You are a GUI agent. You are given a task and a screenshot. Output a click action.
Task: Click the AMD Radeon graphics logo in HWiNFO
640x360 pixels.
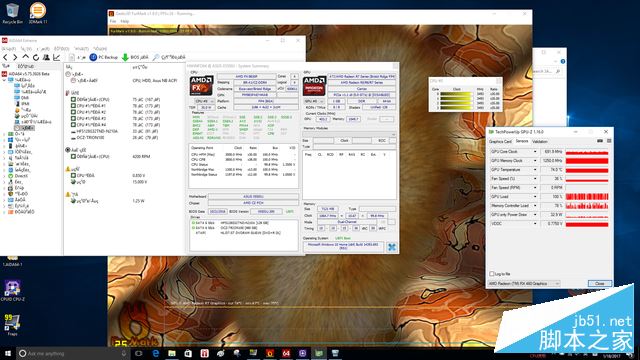314,86
